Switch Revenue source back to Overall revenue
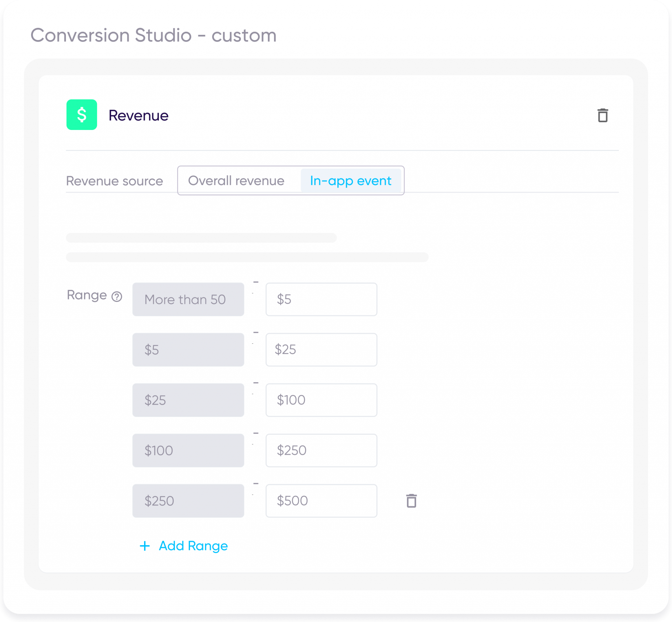The width and height of the screenshot is (672, 622). point(236,181)
